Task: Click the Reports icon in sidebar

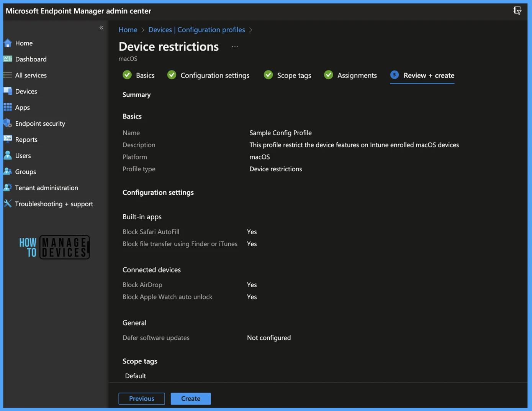Action: [x=8, y=139]
